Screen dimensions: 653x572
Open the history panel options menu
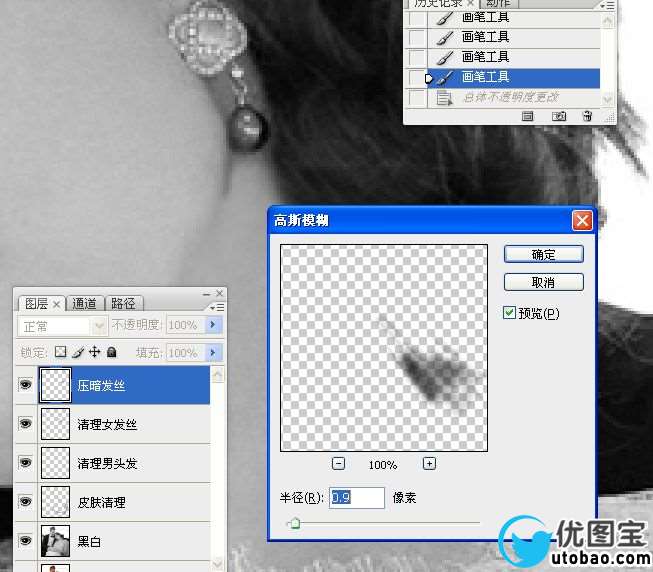coord(607,5)
